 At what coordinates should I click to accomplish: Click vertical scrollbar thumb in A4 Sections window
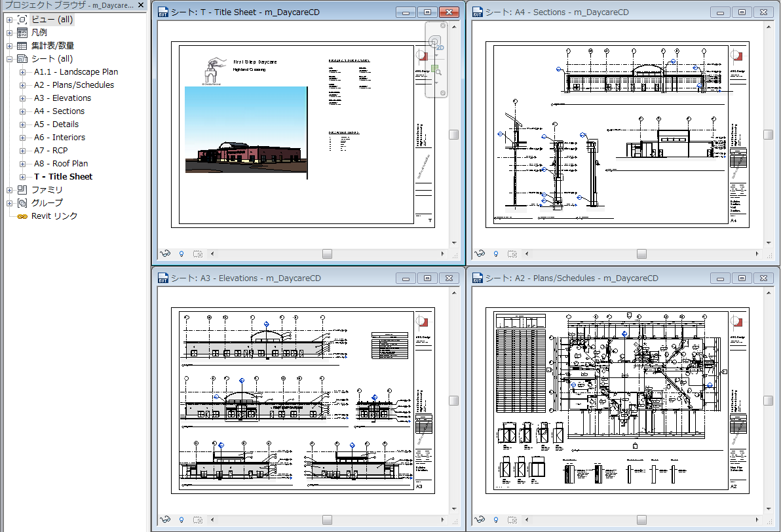point(768,134)
